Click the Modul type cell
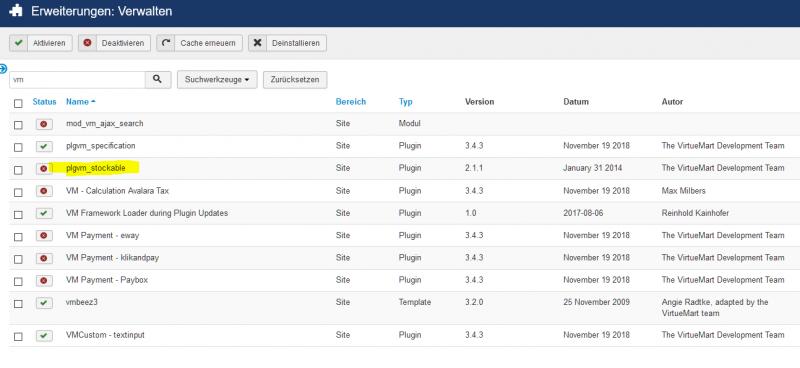 pyautogui.click(x=409, y=124)
